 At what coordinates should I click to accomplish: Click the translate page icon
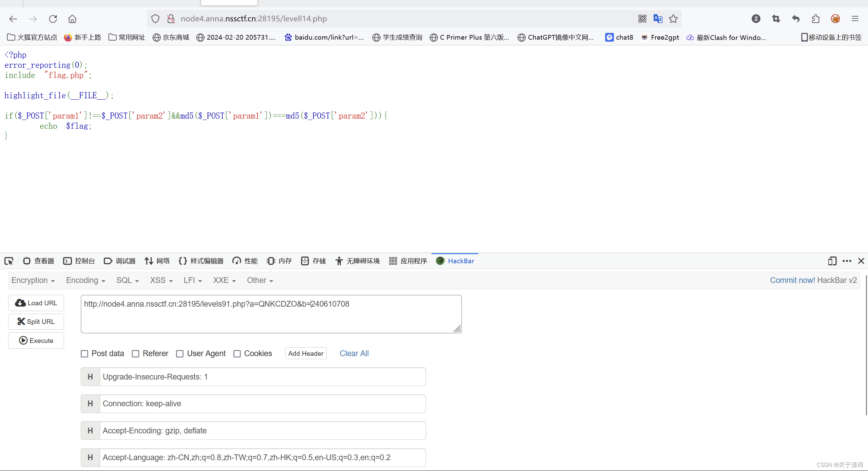click(x=658, y=19)
